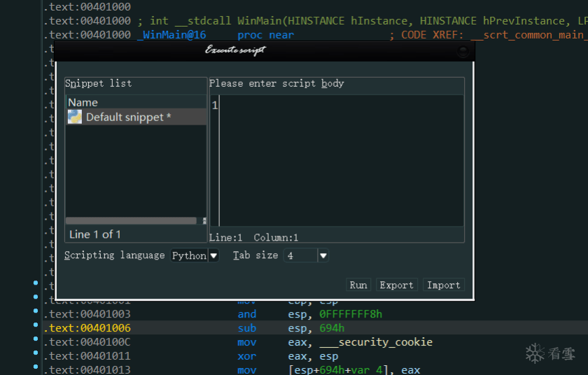The width and height of the screenshot is (588, 375).
Task: Click breakpoint dot for xor eax line
Action: coord(36,353)
